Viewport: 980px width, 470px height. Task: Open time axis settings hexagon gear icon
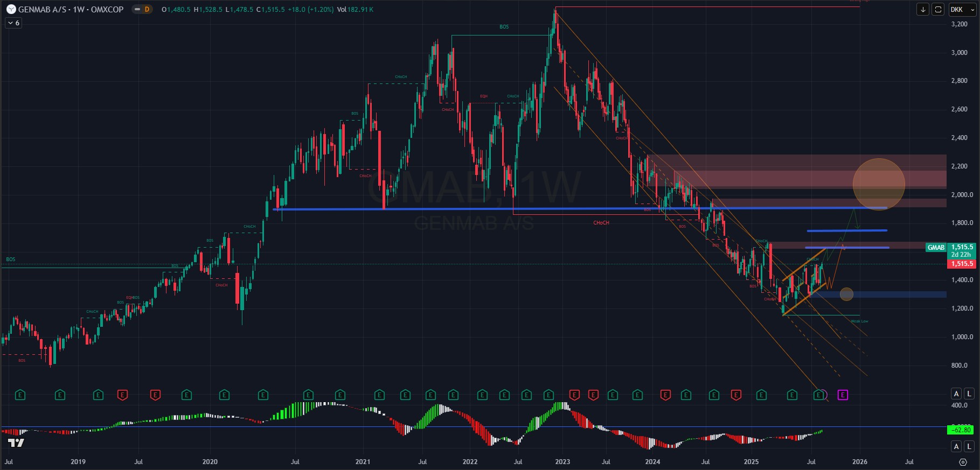coord(963,462)
